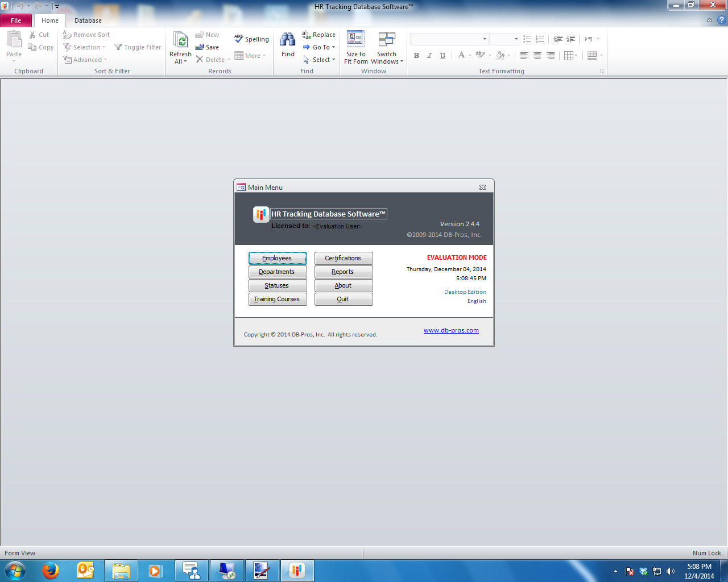Open Windows Explorer folder on taskbar
Image resolution: width=728 pixels, height=582 pixels.
(121, 571)
